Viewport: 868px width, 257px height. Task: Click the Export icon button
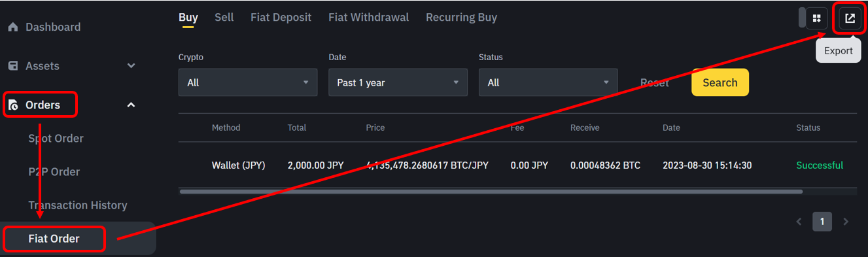pyautogui.click(x=850, y=18)
